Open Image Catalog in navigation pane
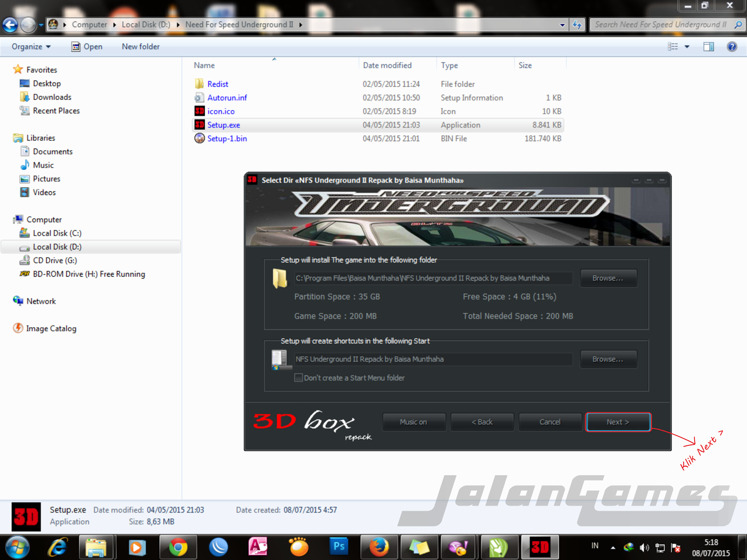The width and height of the screenshot is (747, 560). (x=51, y=329)
